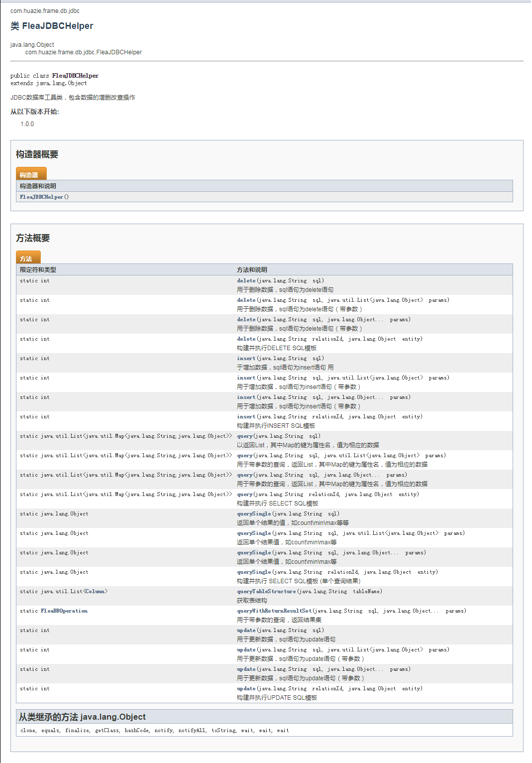532x763 pixels.
Task: Open querySingle method with List params
Action: click(254, 533)
